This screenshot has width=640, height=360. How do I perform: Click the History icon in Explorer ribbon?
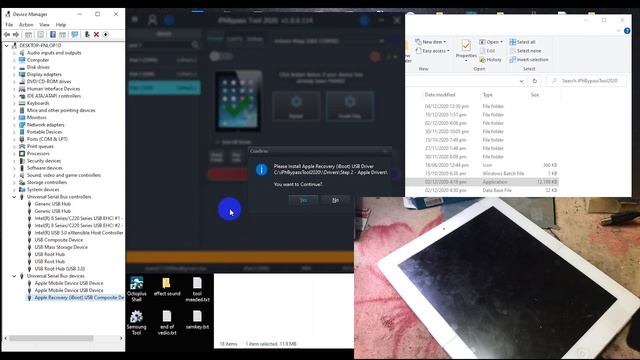(490, 60)
